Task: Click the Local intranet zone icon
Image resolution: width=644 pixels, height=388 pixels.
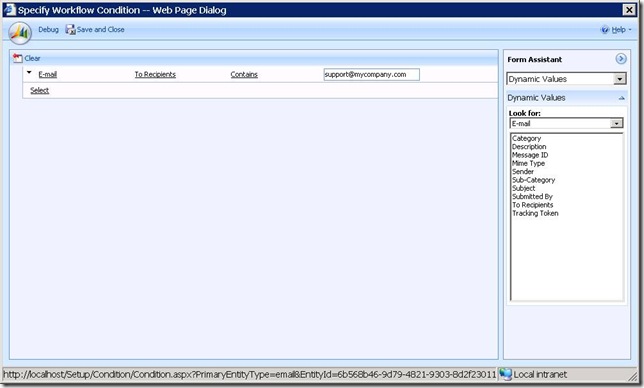Action: [x=505, y=374]
